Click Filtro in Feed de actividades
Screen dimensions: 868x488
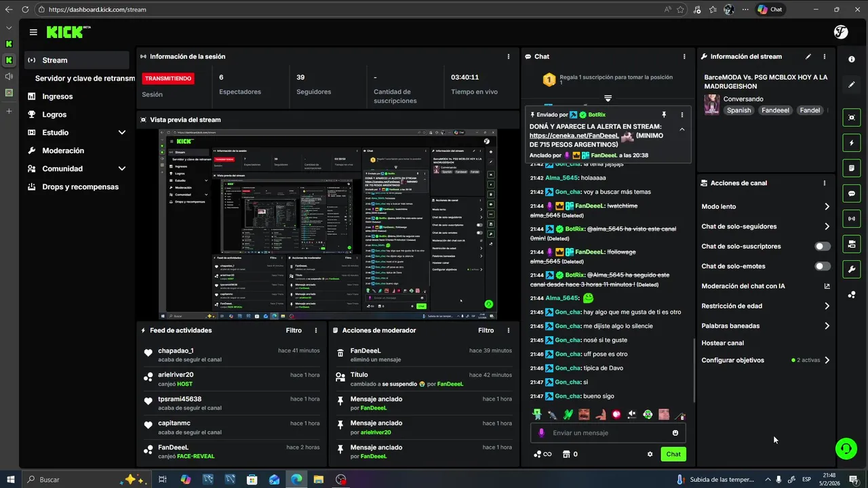pos(294,331)
